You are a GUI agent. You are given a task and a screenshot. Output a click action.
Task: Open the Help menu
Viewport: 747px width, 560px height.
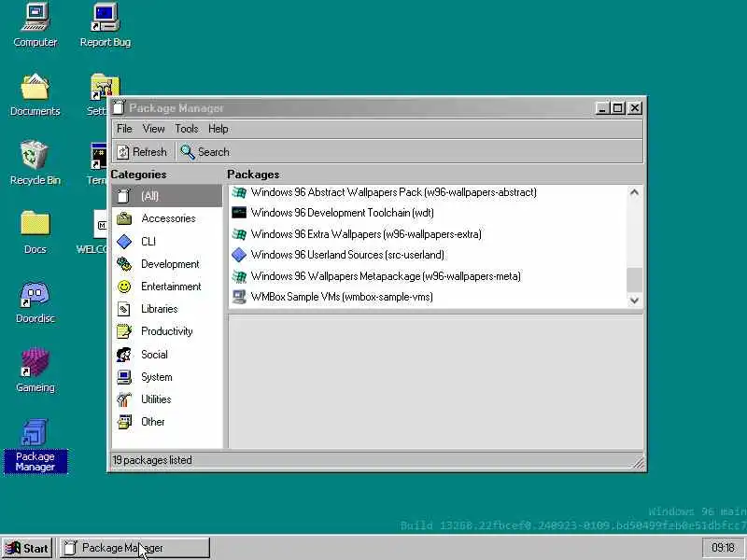(x=218, y=129)
